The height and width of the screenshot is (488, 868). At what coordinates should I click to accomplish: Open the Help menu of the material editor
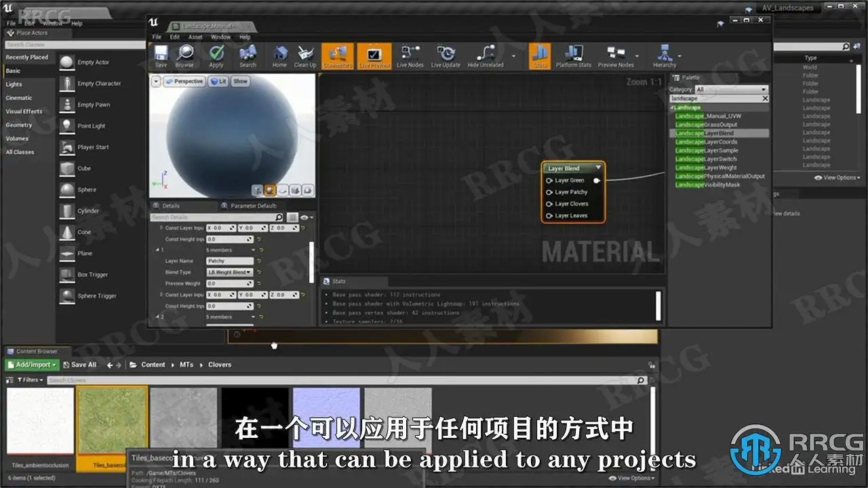pyautogui.click(x=245, y=37)
